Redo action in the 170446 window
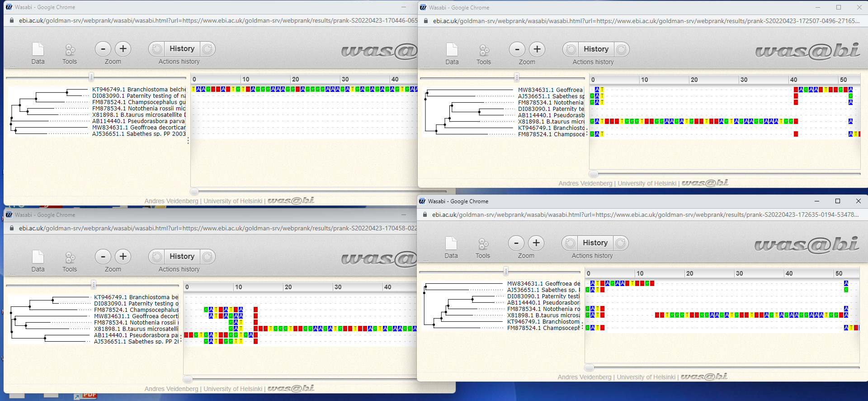 208,49
